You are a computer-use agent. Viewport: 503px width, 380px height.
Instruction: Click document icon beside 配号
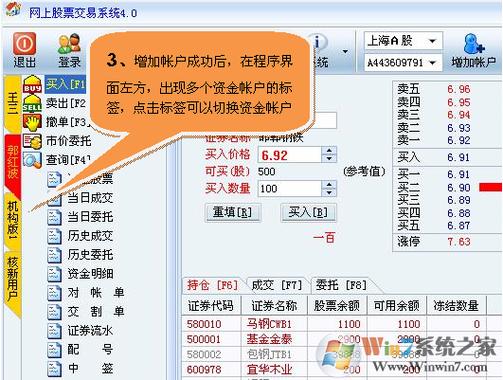(x=54, y=350)
